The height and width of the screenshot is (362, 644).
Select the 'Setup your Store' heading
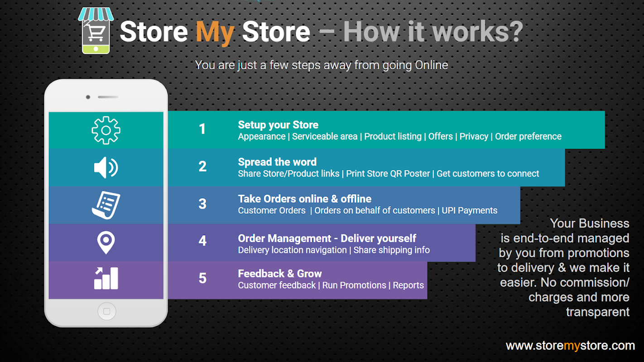point(278,125)
